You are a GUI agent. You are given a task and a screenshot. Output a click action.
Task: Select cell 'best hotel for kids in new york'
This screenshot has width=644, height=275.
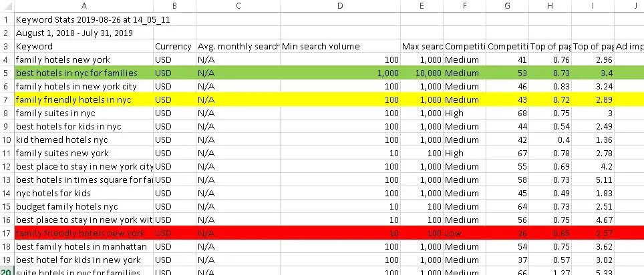click(x=84, y=260)
